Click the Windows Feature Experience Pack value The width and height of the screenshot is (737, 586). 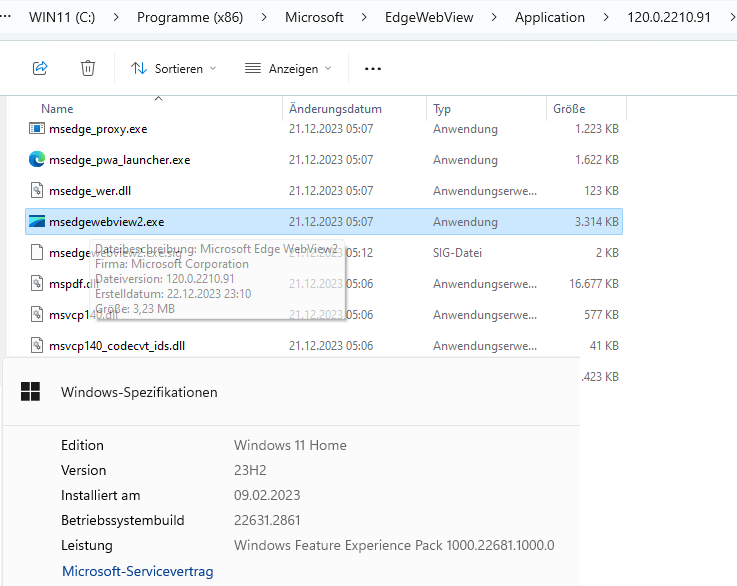point(394,545)
